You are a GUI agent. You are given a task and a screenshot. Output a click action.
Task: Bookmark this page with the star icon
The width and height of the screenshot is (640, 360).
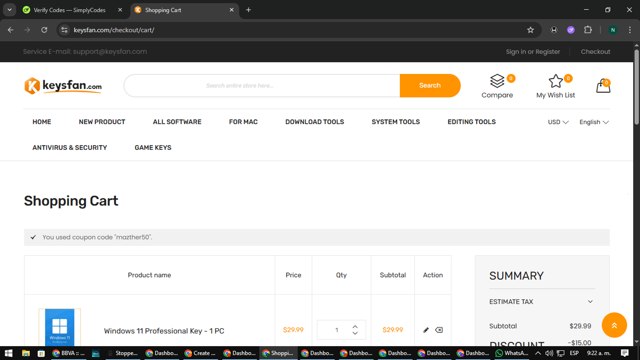(530, 30)
